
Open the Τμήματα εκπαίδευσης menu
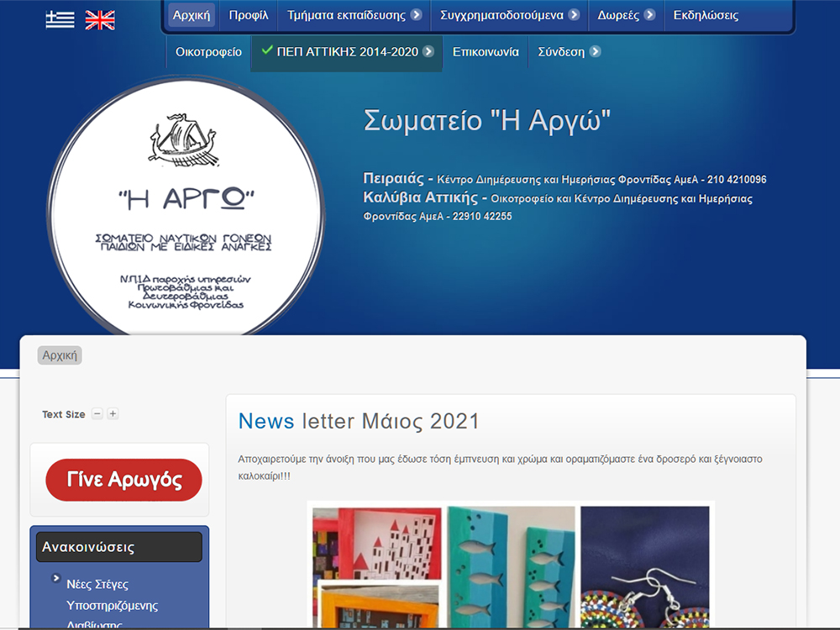(x=347, y=15)
